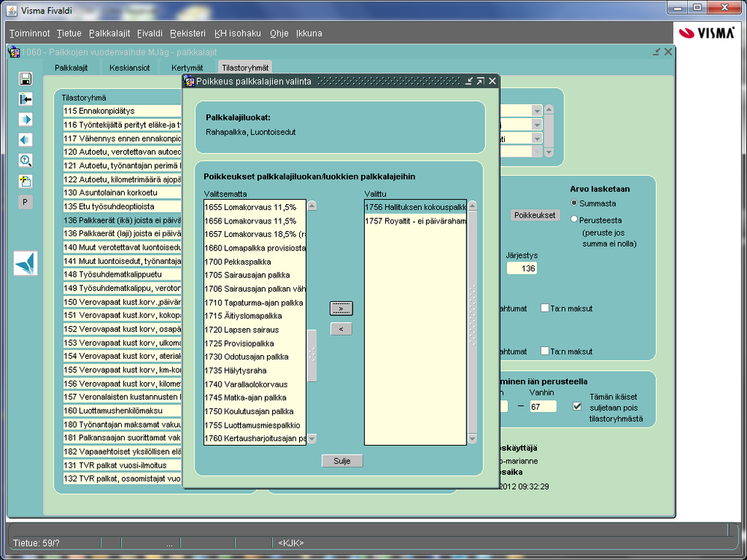Click the icon beside Poikkeus palkkalajien valinta title

pyautogui.click(x=190, y=81)
